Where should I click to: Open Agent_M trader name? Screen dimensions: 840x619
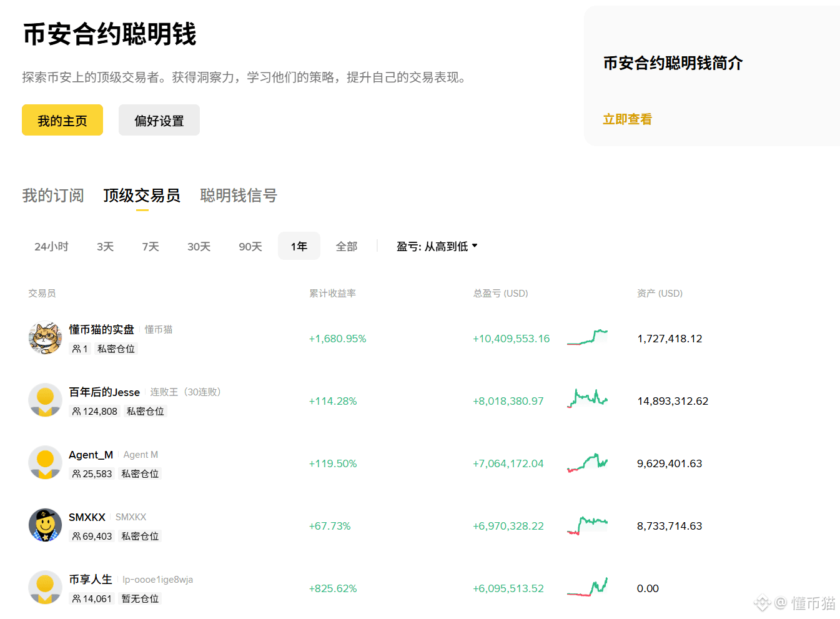pyautogui.click(x=91, y=455)
